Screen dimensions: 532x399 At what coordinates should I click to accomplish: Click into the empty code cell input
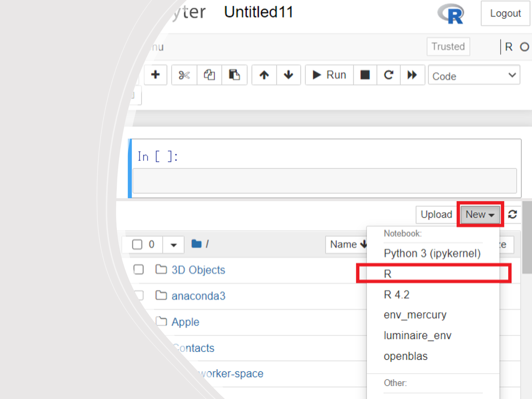click(x=324, y=181)
